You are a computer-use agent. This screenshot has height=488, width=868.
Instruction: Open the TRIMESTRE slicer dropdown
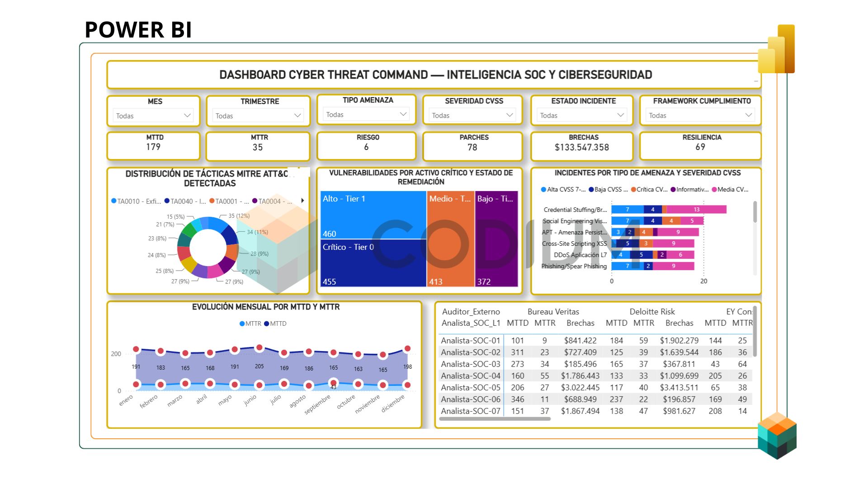[x=258, y=116]
